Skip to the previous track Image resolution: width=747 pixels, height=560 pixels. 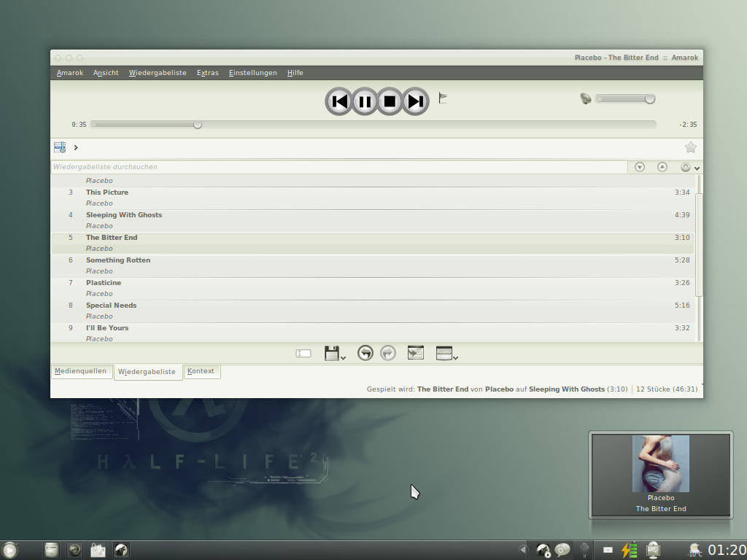pyautogui.click(x=339, y=101)
